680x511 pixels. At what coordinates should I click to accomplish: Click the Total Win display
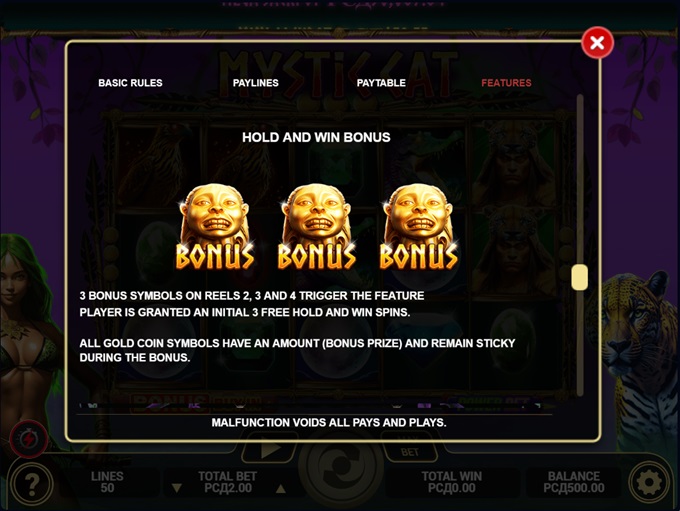(x=451, y=482)
